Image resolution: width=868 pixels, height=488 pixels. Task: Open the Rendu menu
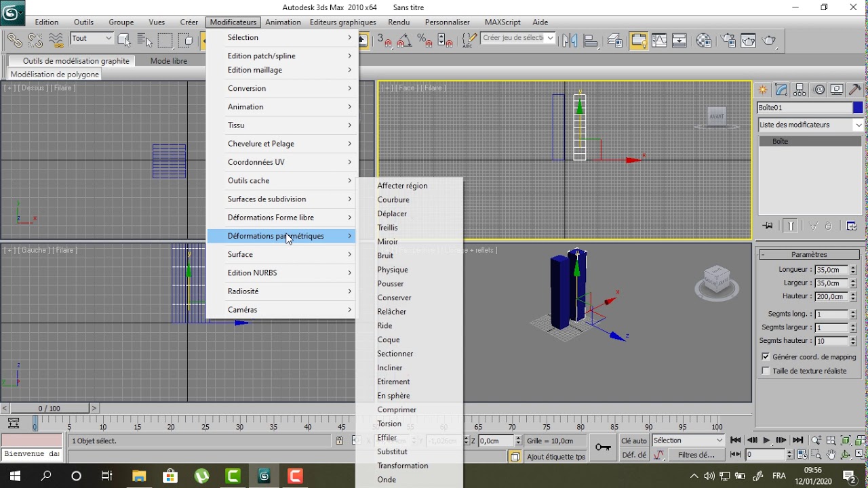click(399, 22)
